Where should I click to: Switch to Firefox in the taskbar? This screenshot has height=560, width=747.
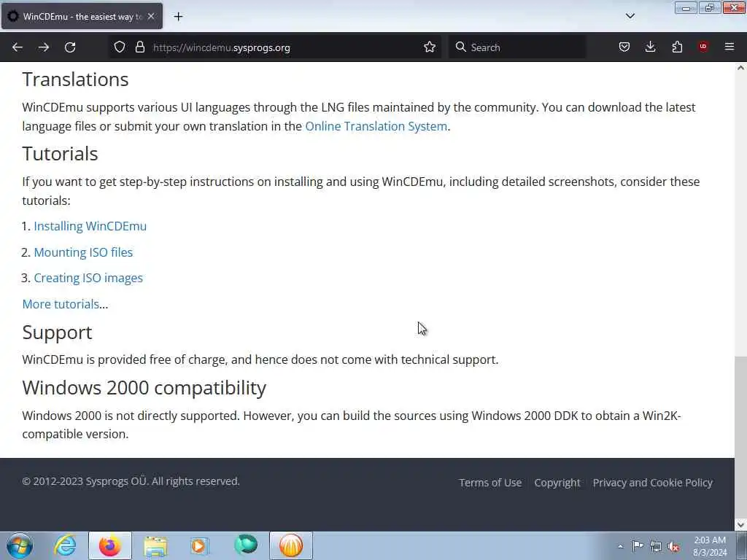[x=110, y=545]
